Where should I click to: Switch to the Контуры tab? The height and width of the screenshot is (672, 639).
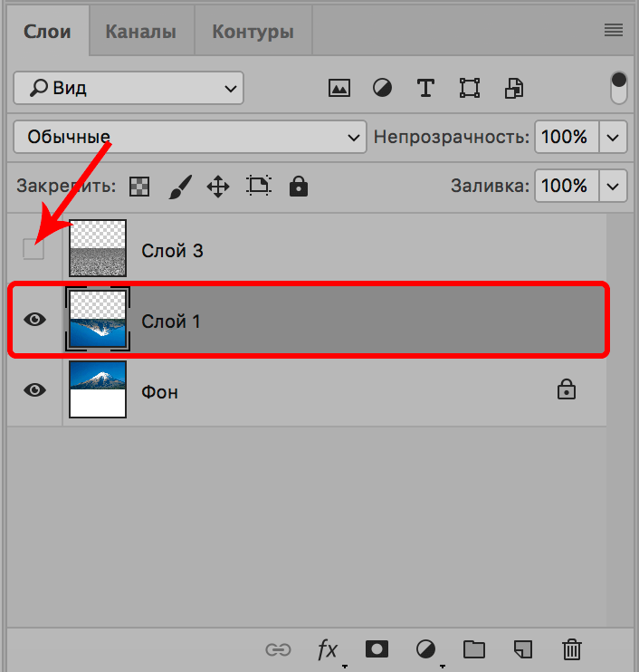point(253,32)
